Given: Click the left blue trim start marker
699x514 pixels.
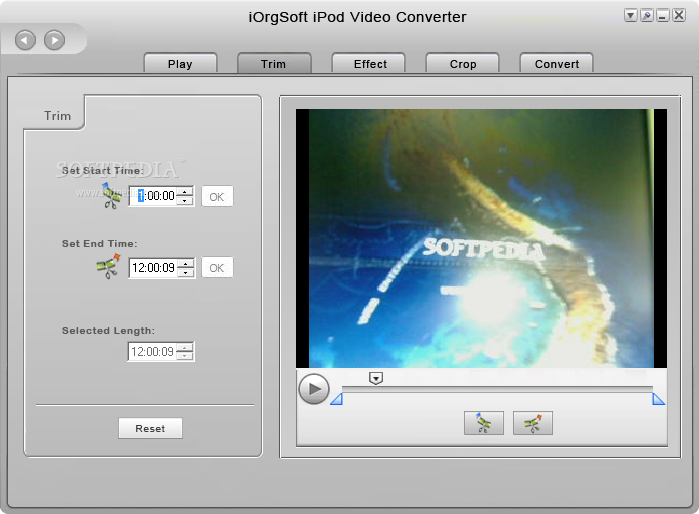Looking at the screenshot, I should 337,399.
